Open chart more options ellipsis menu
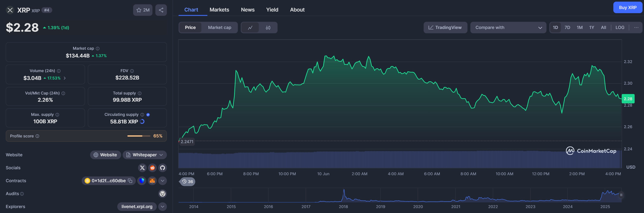The height and width of the screenshot is (213, 644). coord(636,28)
